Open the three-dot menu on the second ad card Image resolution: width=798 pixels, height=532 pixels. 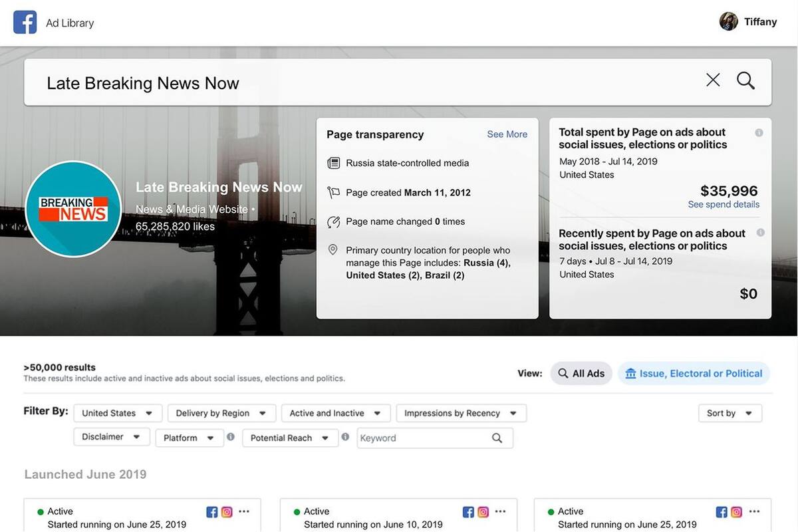click(500, 511)
